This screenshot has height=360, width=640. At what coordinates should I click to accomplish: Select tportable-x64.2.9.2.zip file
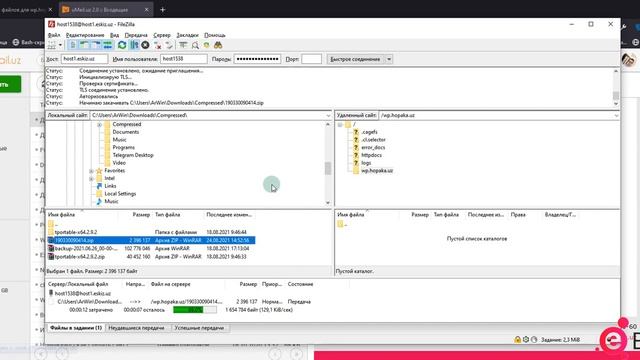(x=151, y=257)
